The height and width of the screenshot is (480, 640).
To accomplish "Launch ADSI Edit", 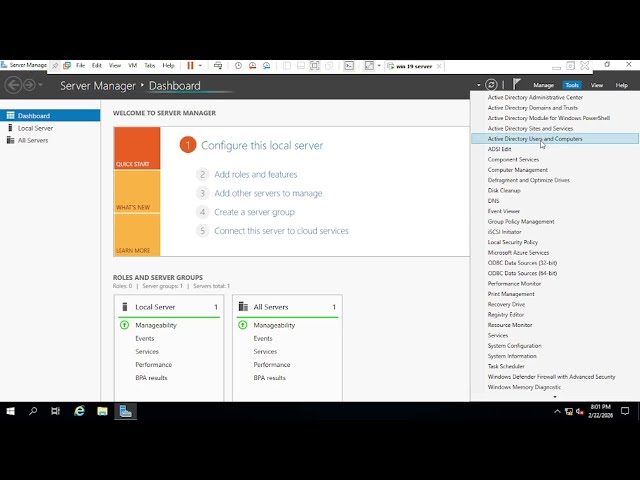I will point(499,149).
